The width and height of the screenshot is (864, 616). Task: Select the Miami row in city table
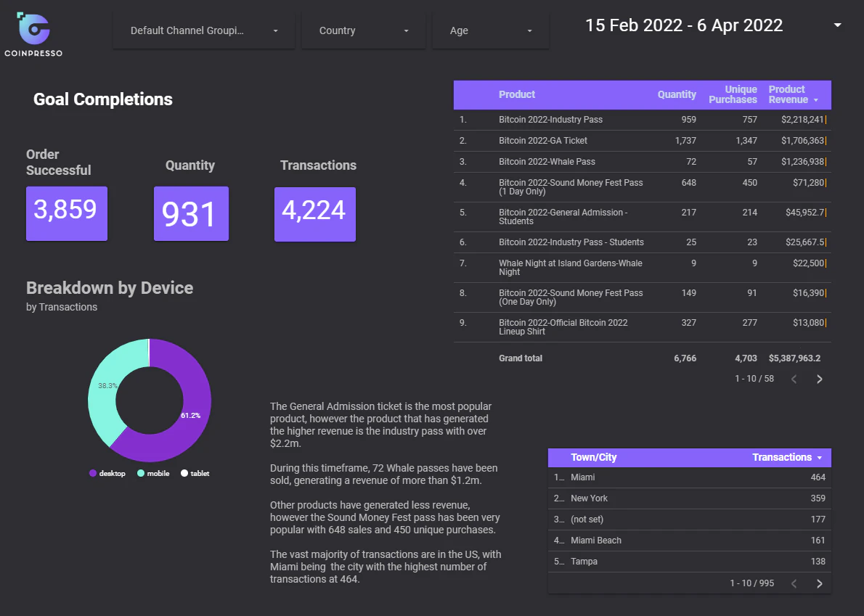tap(689, 477)
